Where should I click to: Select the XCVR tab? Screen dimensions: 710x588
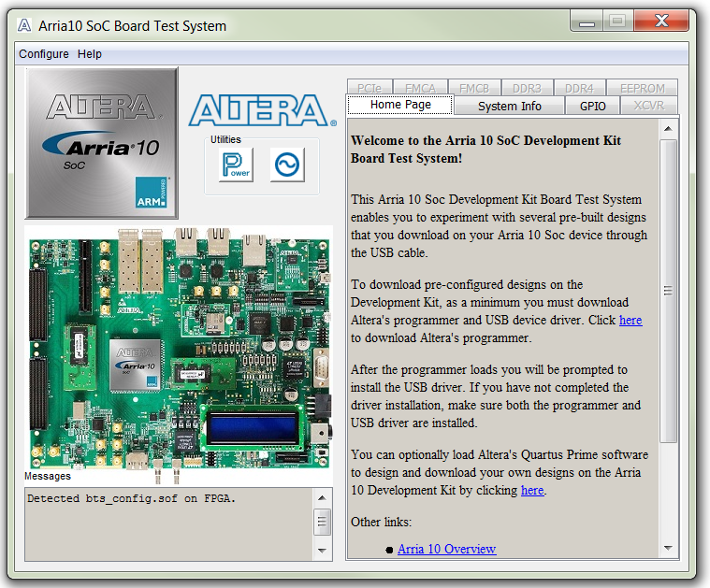point(649,106)
